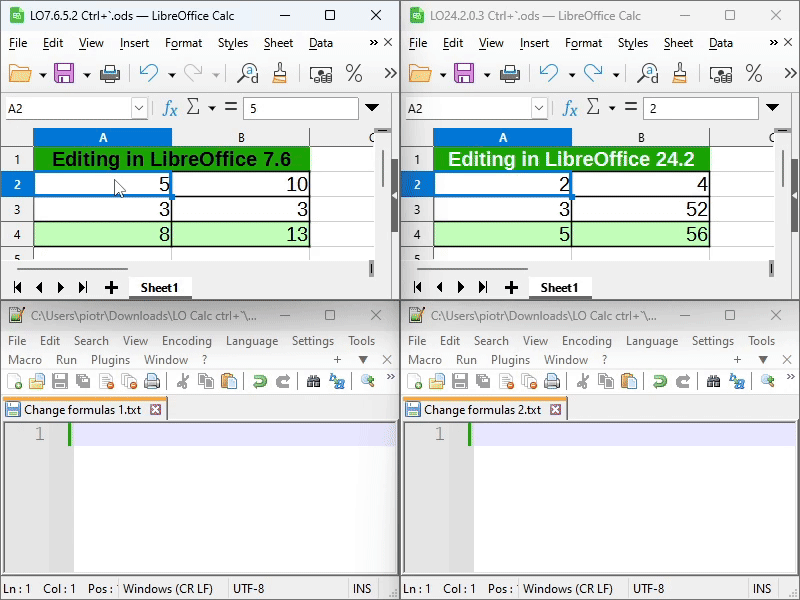The width and height of the screenshot is (800, 600).
Task: Click New file icon in left Notepad++ window
Action: pyautogui.click(x=15, y=381)
